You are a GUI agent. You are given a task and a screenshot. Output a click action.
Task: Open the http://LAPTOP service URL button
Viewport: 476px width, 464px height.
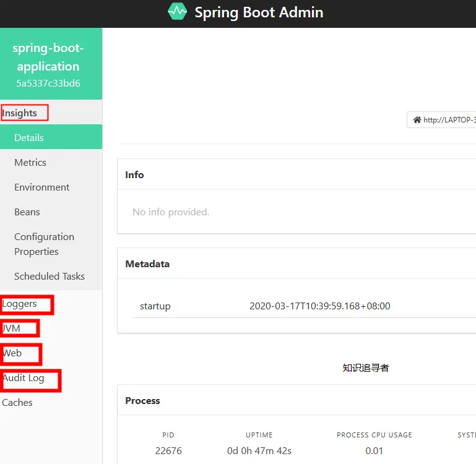[441, 120]
